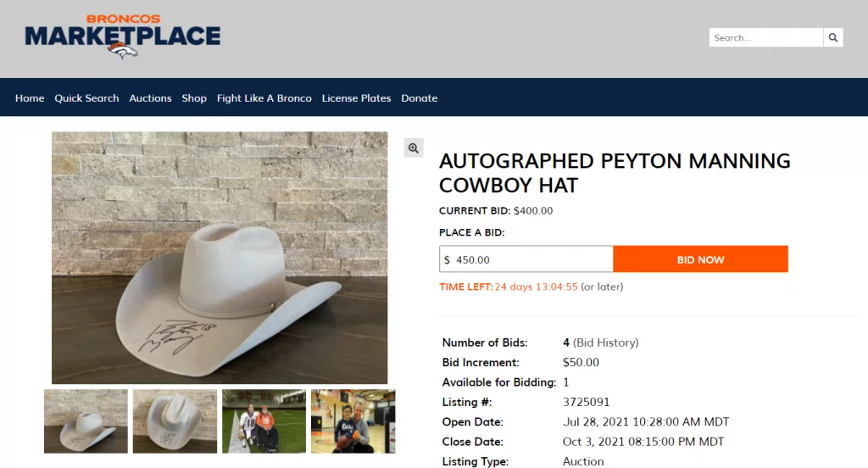Click the Broncos Marketplace logo
This screenshot has width=868, height=468.
point(122,36)
